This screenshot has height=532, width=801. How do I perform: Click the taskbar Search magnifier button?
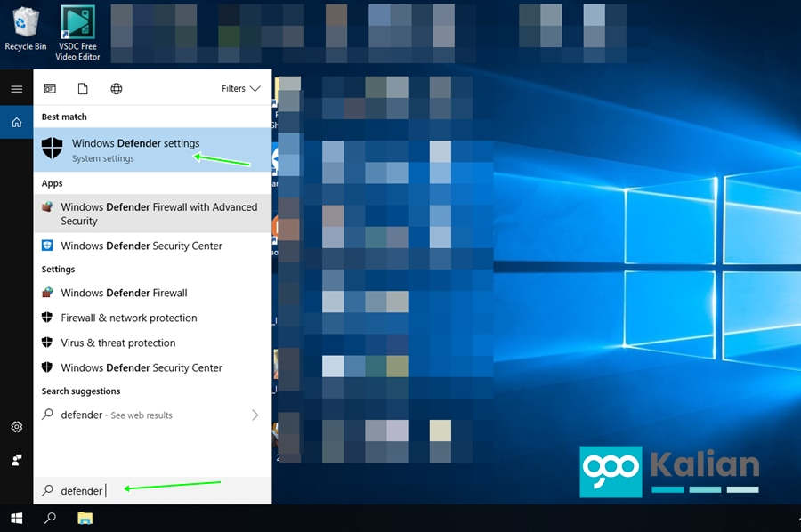click(50, 519)
